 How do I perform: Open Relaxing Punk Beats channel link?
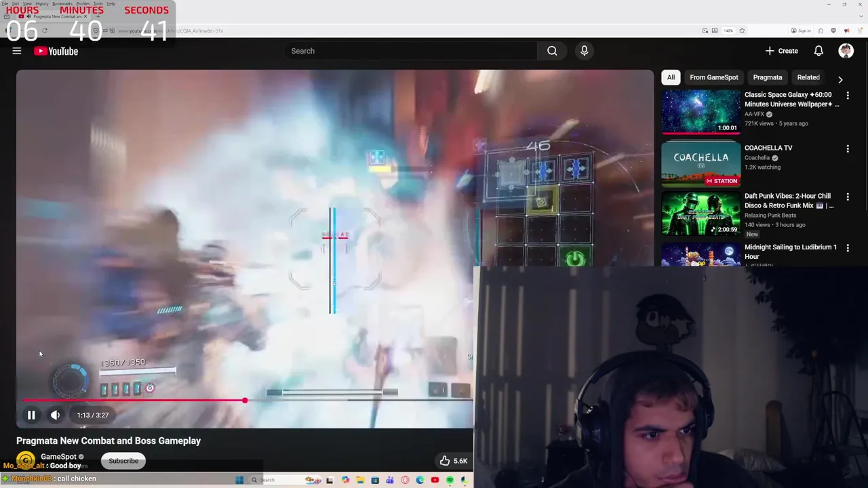click(772, 215)
